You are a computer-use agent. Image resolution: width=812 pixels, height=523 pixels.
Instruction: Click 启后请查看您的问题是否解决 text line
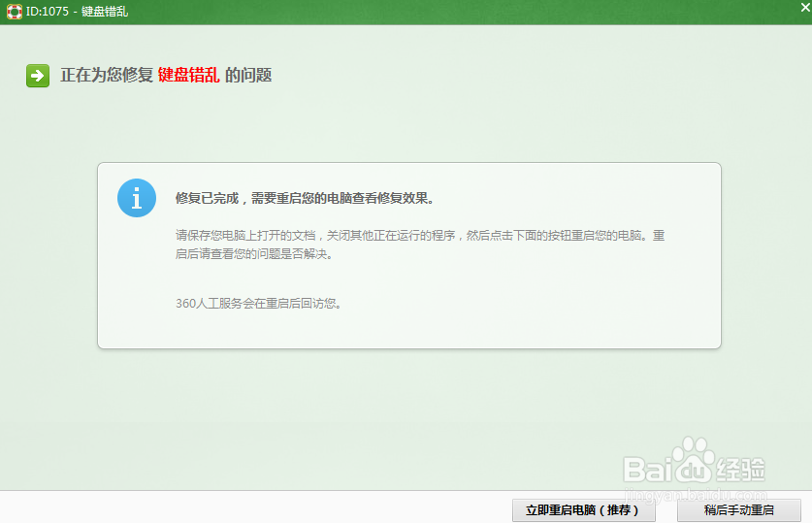[x=253, y=254]
